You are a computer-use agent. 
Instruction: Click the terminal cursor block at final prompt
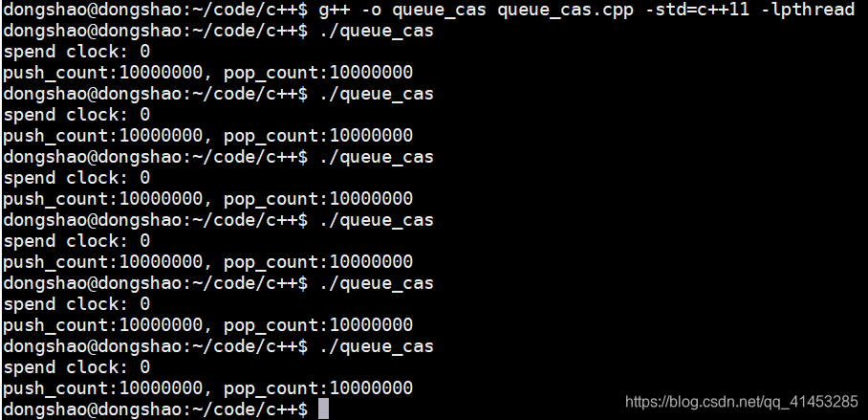(x=324, y=409)
